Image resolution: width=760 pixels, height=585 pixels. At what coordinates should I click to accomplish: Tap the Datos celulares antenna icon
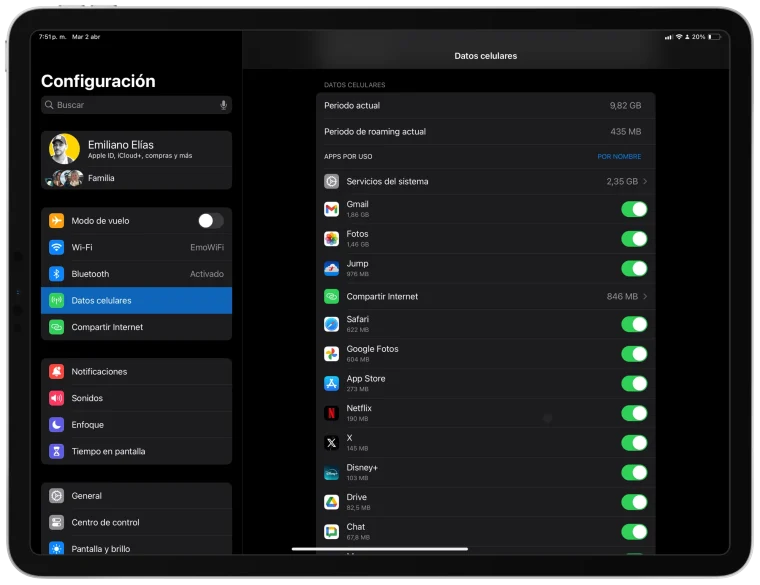(56, 300)
